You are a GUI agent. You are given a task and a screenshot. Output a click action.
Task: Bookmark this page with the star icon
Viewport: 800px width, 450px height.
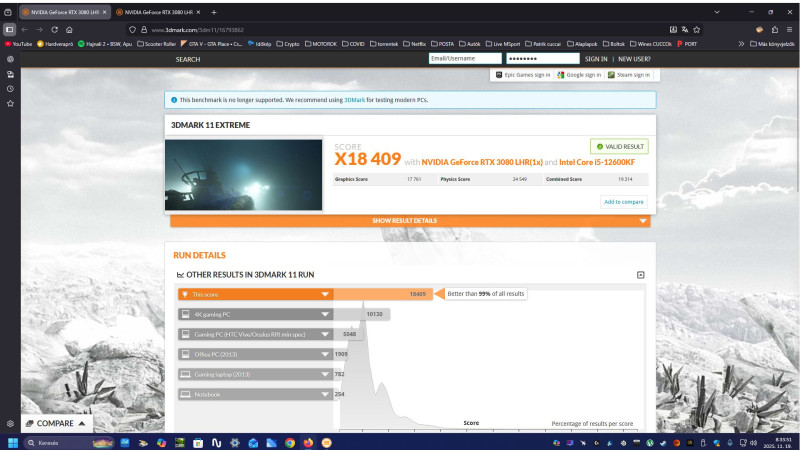click(x=696, y=30)
